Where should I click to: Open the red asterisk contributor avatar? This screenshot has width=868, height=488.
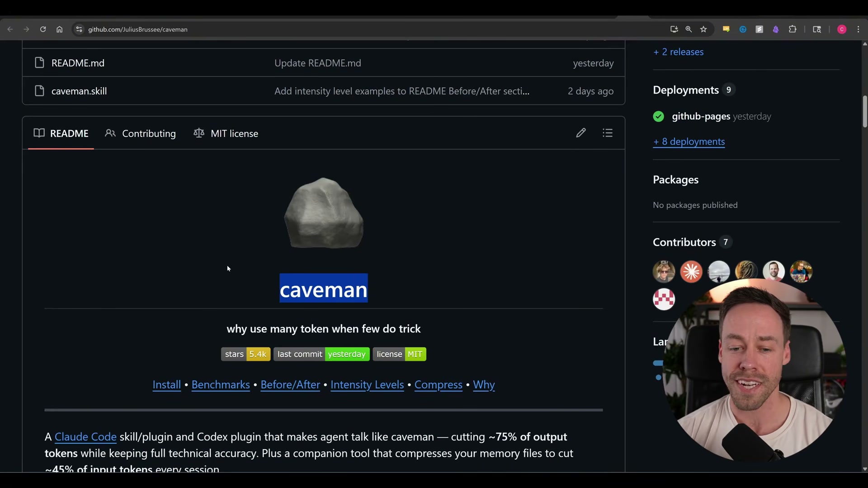pos(691,272)
